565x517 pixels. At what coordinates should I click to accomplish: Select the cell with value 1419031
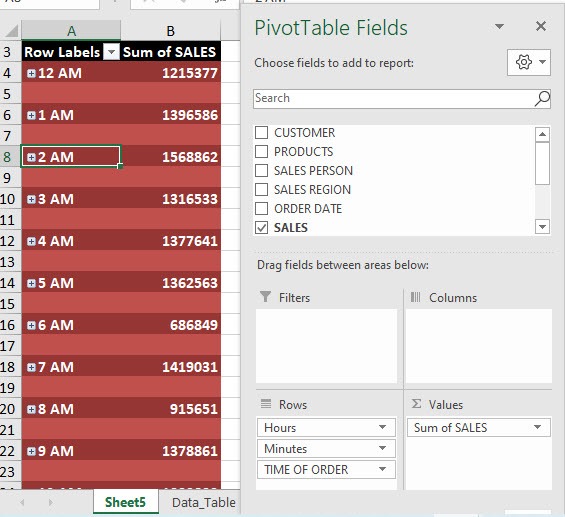(x=170, y=367)
